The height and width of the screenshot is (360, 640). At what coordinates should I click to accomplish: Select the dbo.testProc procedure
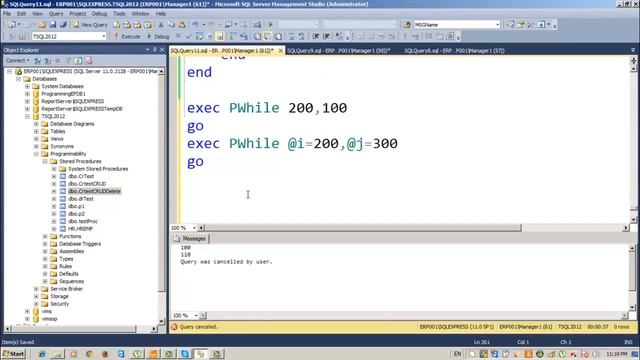[x=83, y=221]
